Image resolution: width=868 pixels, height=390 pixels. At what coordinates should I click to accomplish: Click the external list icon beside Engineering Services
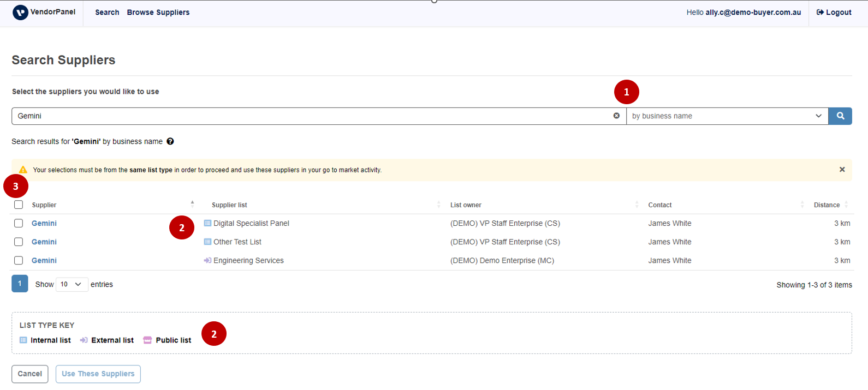207,260
